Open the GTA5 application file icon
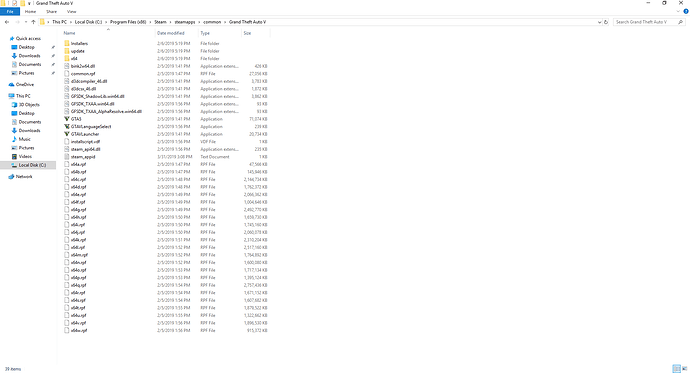The height and width of the screenshot is (373, 690). click(x=67, y=119)
